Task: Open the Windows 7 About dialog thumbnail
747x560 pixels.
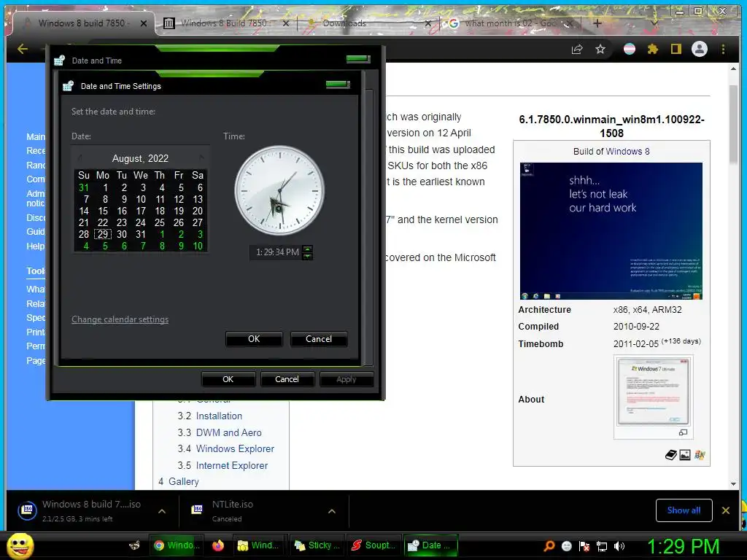Action: coord(653,392)
